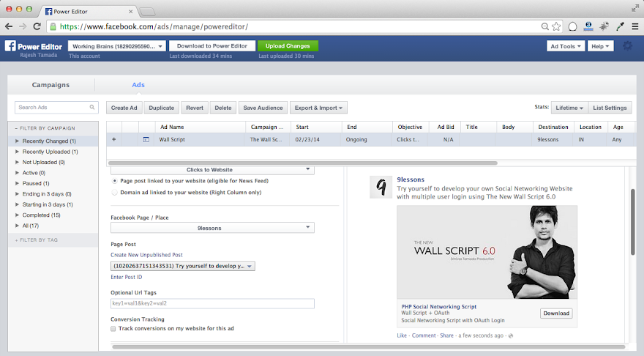
Task: Select Page post linked to your website option
Action: (x=115, y=181)
